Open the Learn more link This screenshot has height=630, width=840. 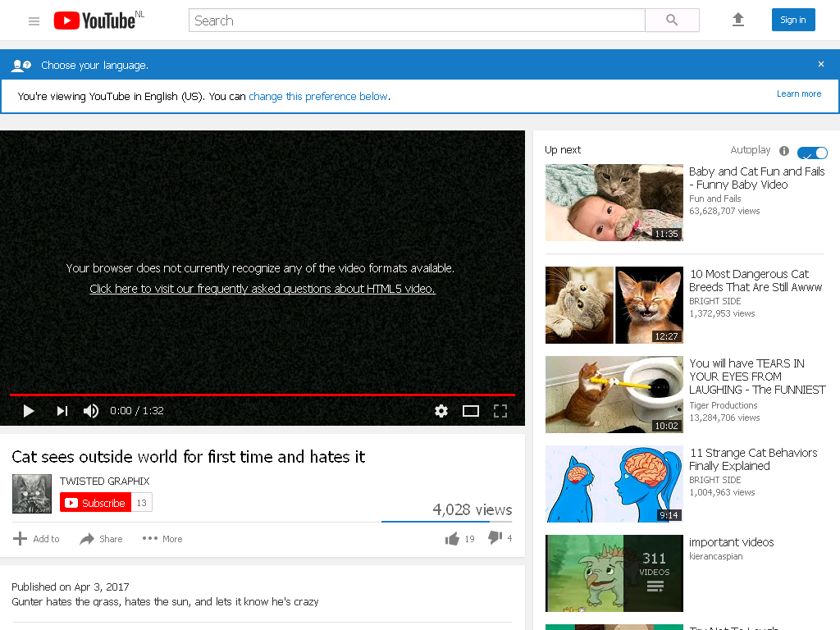(799, 94)
